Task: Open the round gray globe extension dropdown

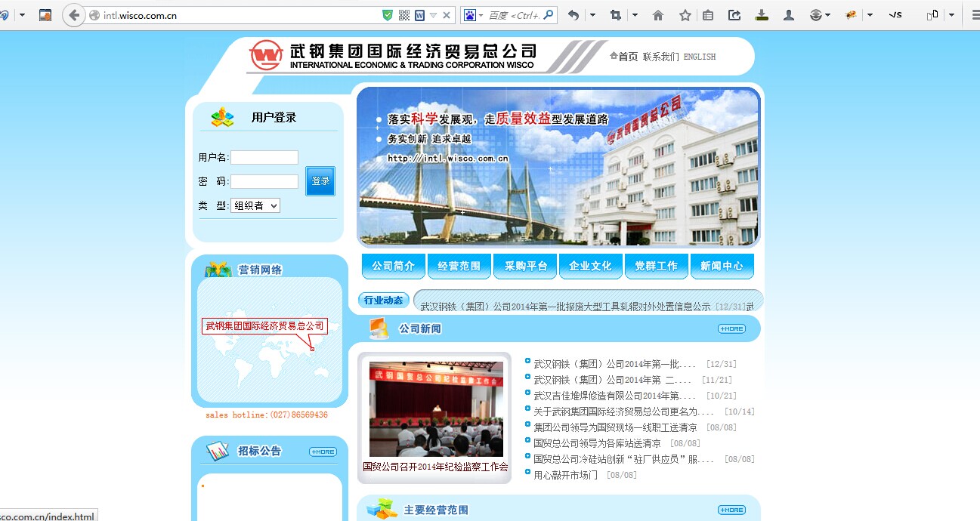Action: [x=820, y=15]
